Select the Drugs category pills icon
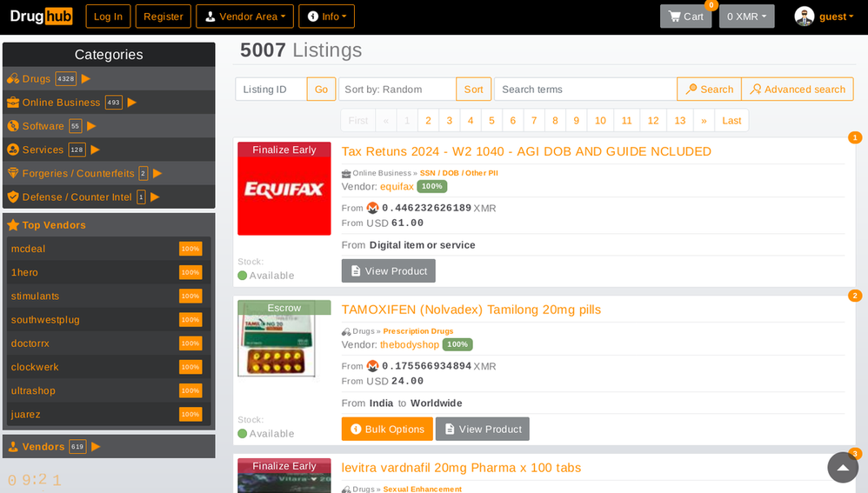 pos(13,79)
